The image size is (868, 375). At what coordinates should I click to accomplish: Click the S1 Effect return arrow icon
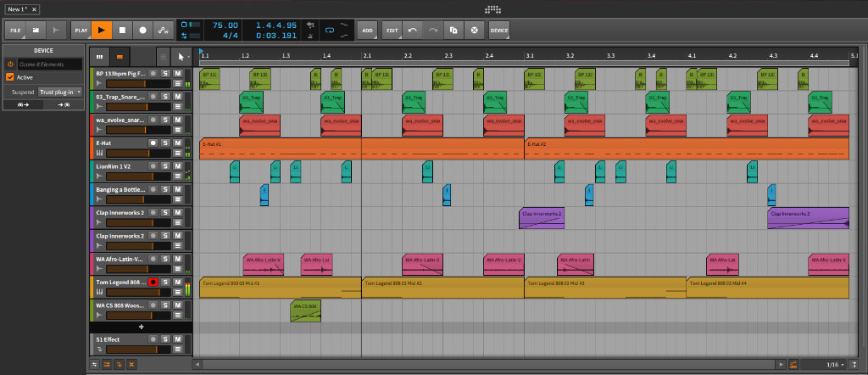pos(100,350)
